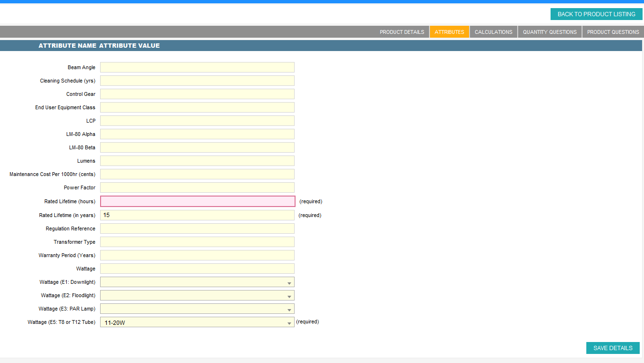
Task: Save the attribute details
Action: [x=613, y=348]
